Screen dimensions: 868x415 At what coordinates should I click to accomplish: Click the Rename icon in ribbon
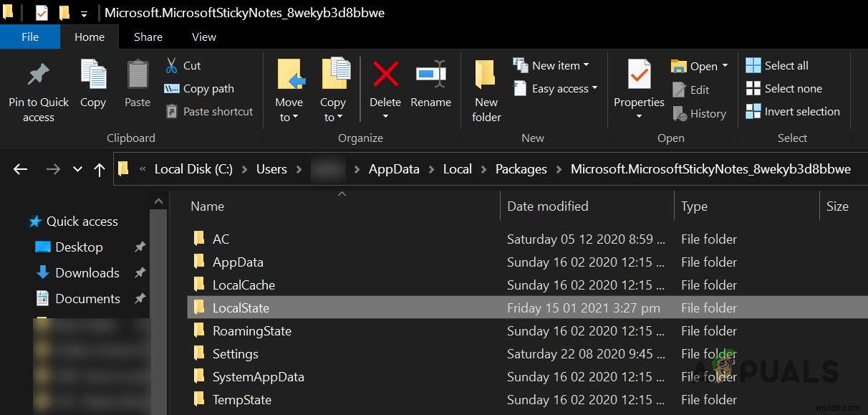click(430, 74)
